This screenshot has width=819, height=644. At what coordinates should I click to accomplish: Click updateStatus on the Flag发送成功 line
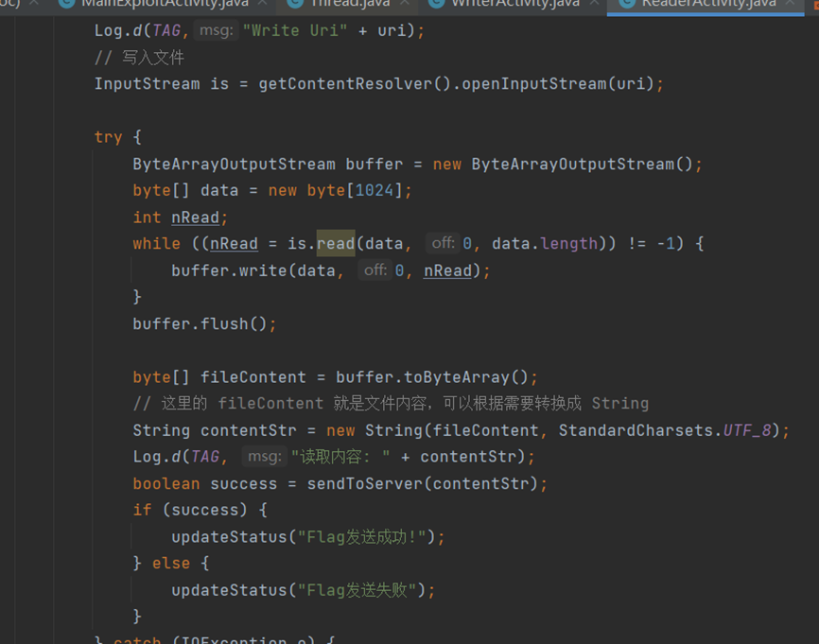228,536
